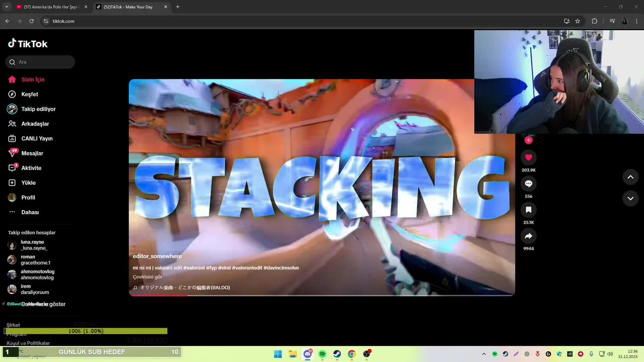Image resolution: width=644 pixels, height=362 pixels.
Task: Show hidden system tray icons
Action: pyautogui.click(x=484, y=354)
